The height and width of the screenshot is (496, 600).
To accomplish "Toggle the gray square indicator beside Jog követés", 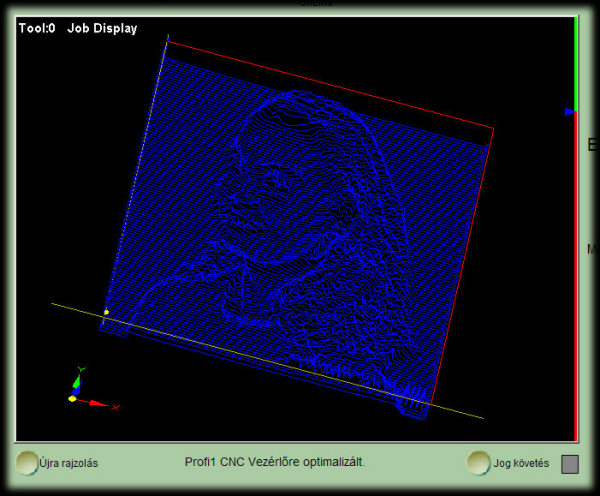I will click(x=570, y=464).
